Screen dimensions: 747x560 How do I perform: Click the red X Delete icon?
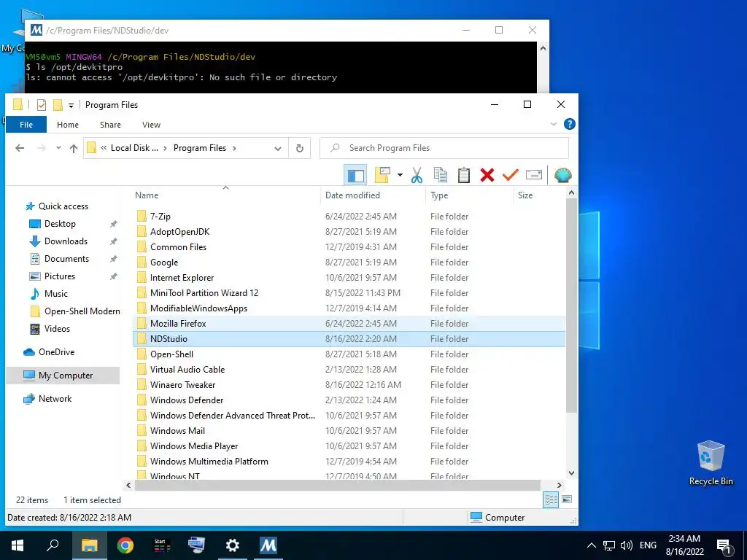click(x=487, y=175)
